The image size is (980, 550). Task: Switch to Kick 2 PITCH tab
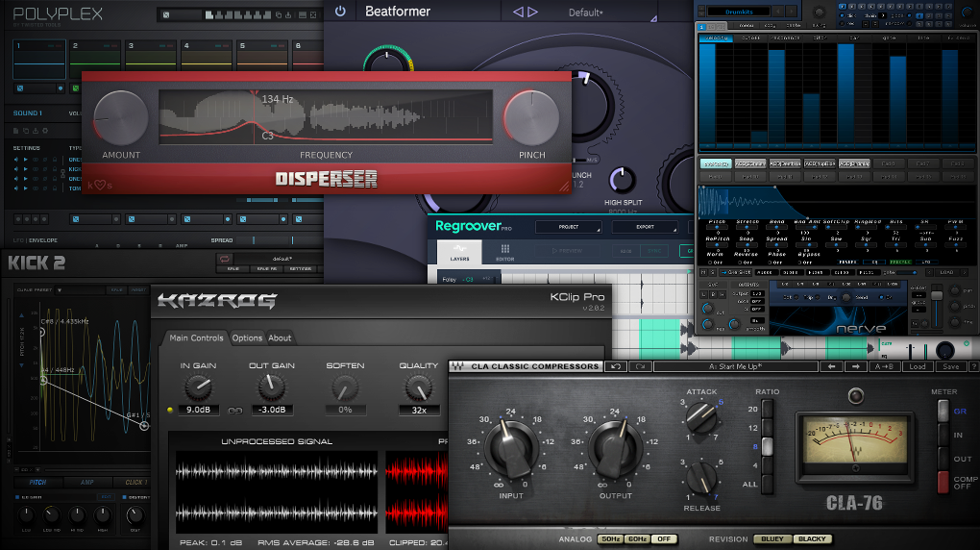37,483
